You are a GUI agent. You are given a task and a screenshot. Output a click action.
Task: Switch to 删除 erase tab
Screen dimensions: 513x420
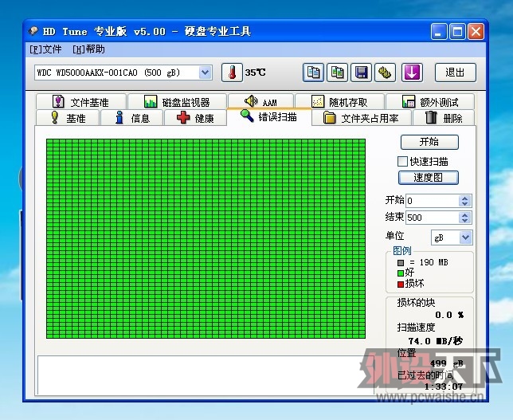[444, 118]
